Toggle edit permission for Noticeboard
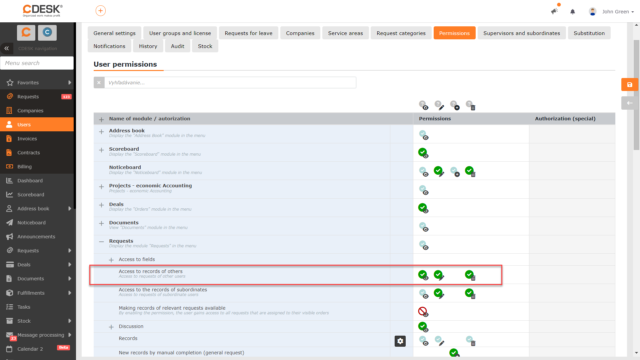The width and height of the screenshot is (640, 360). [x=439, y=171]
